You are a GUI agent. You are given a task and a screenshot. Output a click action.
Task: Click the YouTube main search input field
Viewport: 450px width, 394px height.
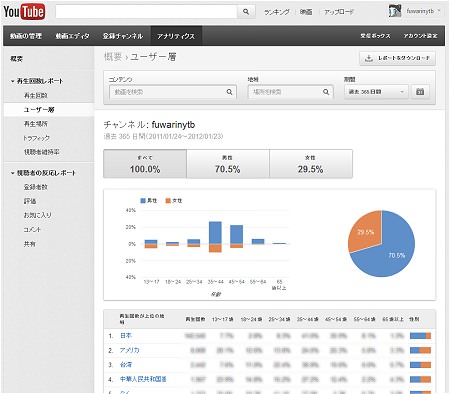146,12
